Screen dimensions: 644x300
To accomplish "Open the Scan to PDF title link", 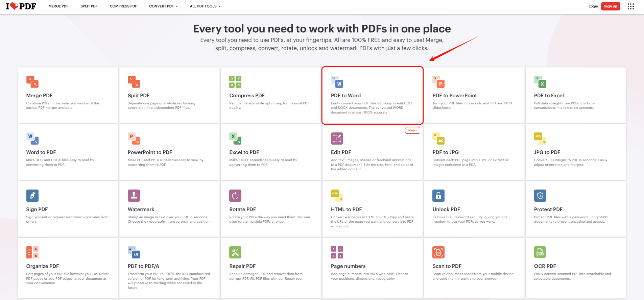I will (447, 266).
